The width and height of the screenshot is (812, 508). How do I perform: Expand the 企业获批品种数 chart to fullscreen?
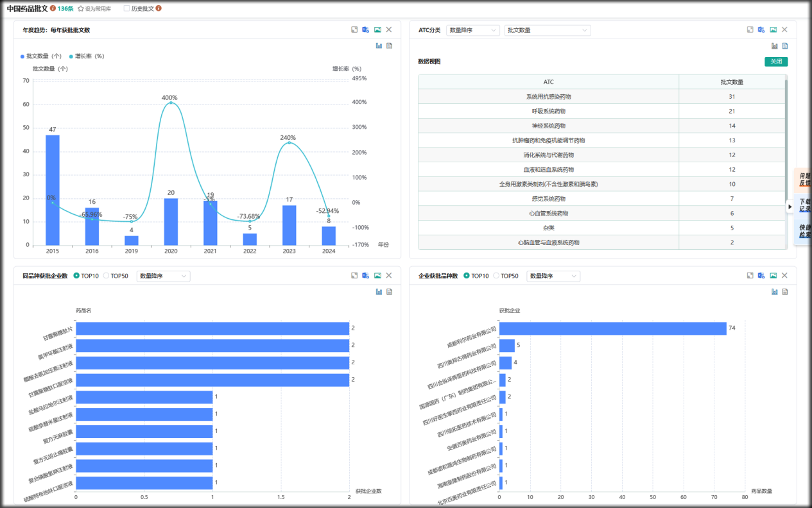point(750,275)
